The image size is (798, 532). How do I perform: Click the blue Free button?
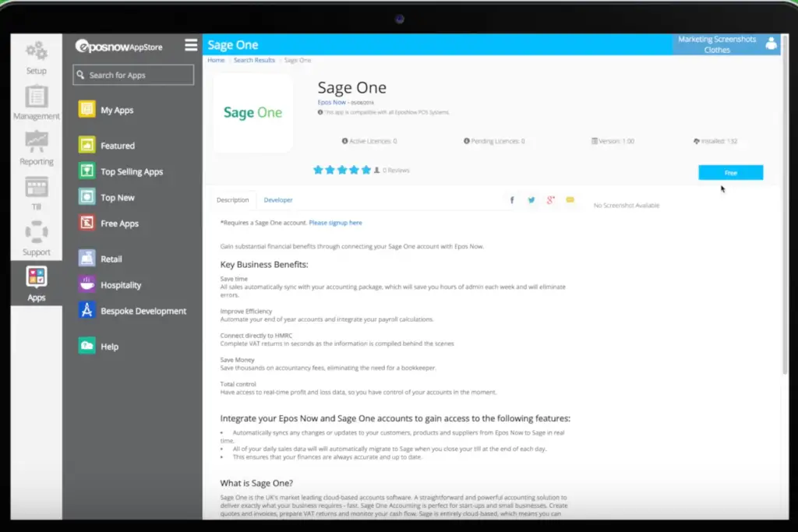point(730,172)
